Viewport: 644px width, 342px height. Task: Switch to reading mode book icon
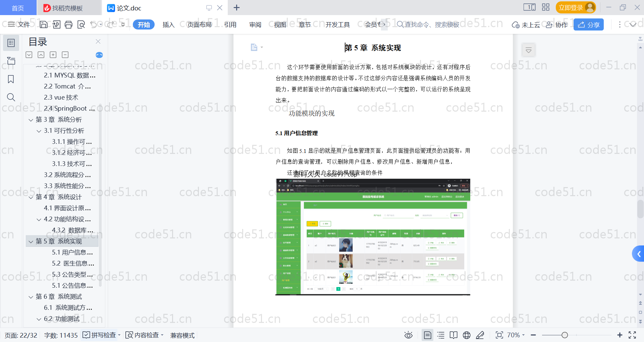pos(453,335)
